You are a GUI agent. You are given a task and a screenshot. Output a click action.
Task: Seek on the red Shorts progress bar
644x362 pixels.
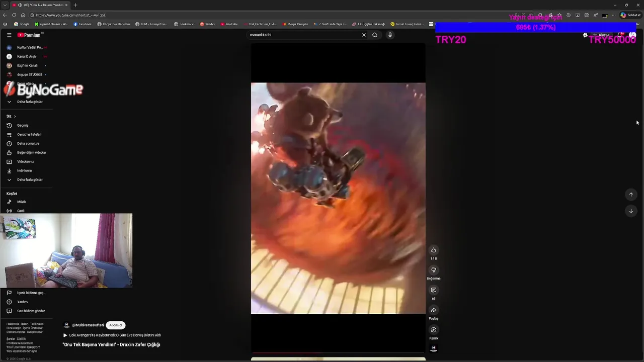[x=338, y=353]
